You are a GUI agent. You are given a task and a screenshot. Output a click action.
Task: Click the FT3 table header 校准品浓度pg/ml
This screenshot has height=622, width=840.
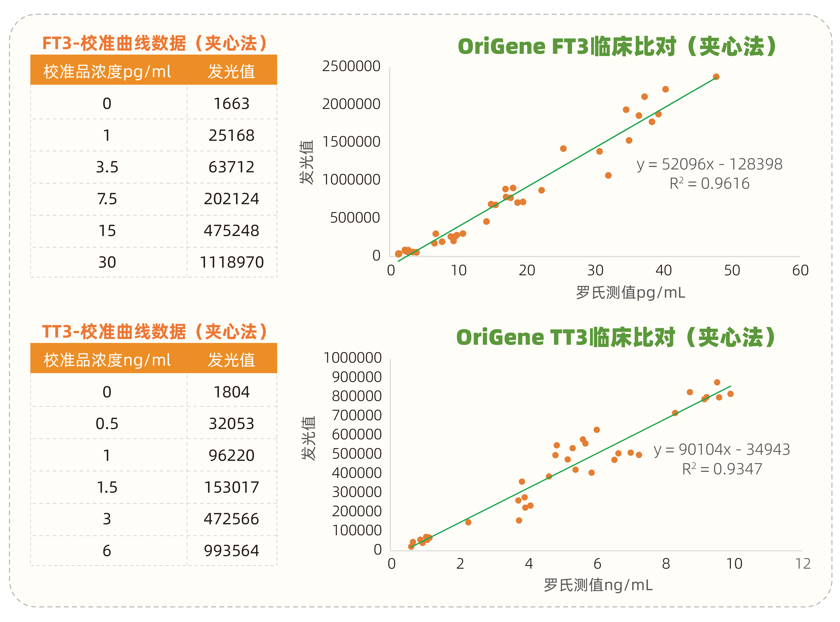point(107,71)
